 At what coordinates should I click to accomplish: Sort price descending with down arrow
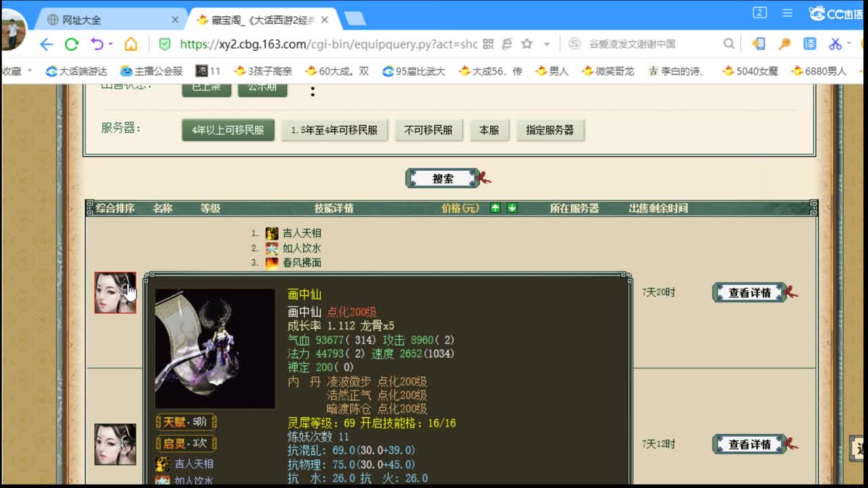point(512,208)
